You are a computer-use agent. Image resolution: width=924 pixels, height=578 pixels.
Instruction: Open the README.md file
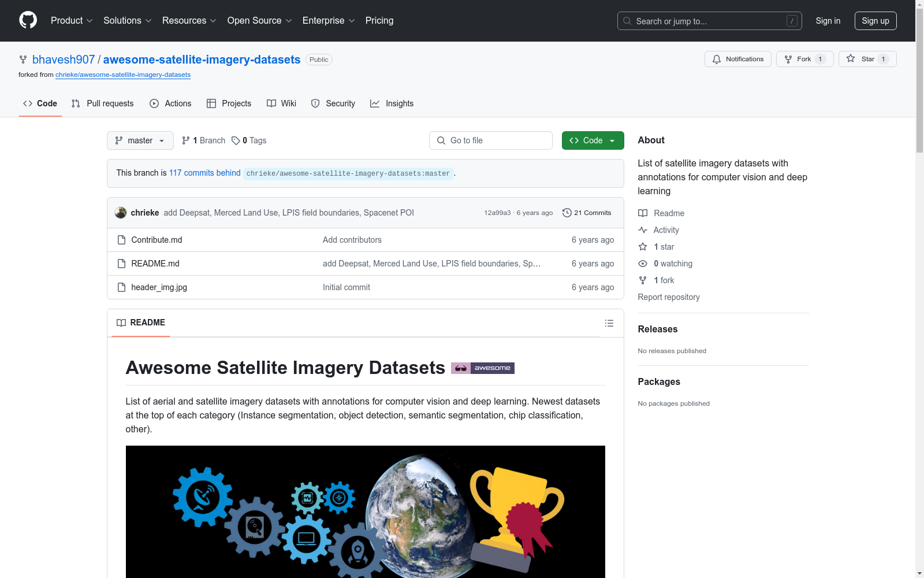(x=155, y=264)
